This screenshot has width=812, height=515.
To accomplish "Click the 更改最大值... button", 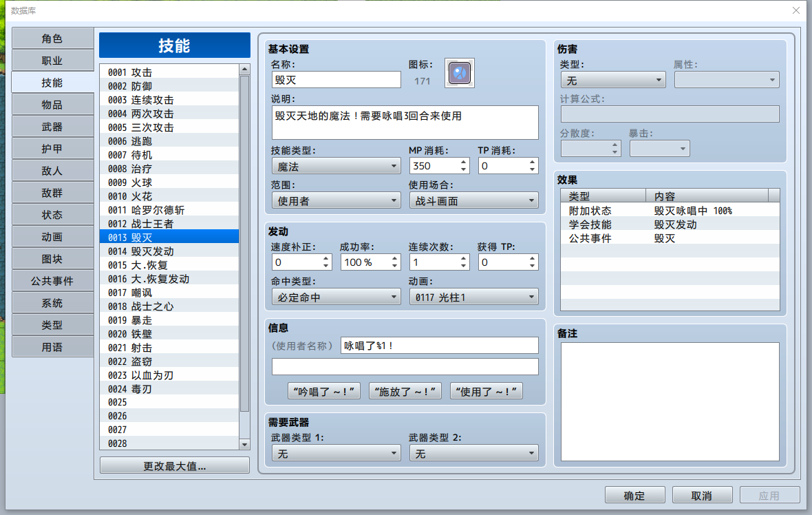I will (175, 466).
